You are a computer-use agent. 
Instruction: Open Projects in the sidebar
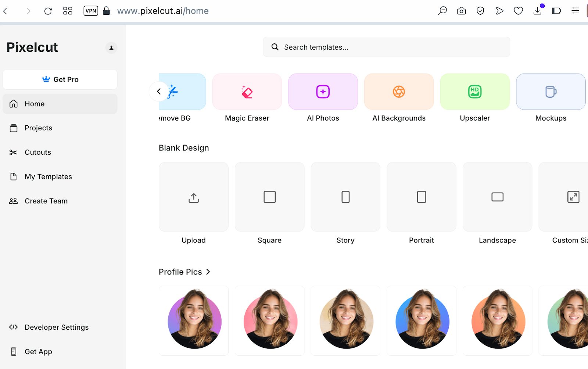point(60,128)
